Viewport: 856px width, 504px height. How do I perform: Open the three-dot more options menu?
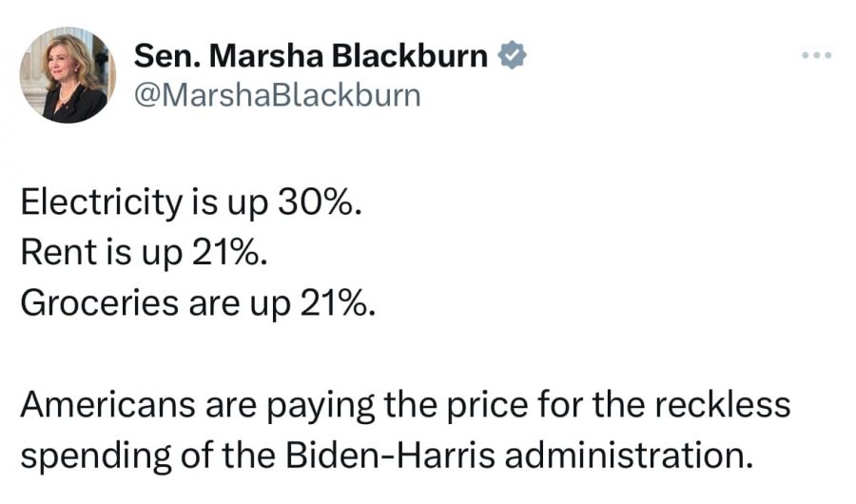point(816,54)
